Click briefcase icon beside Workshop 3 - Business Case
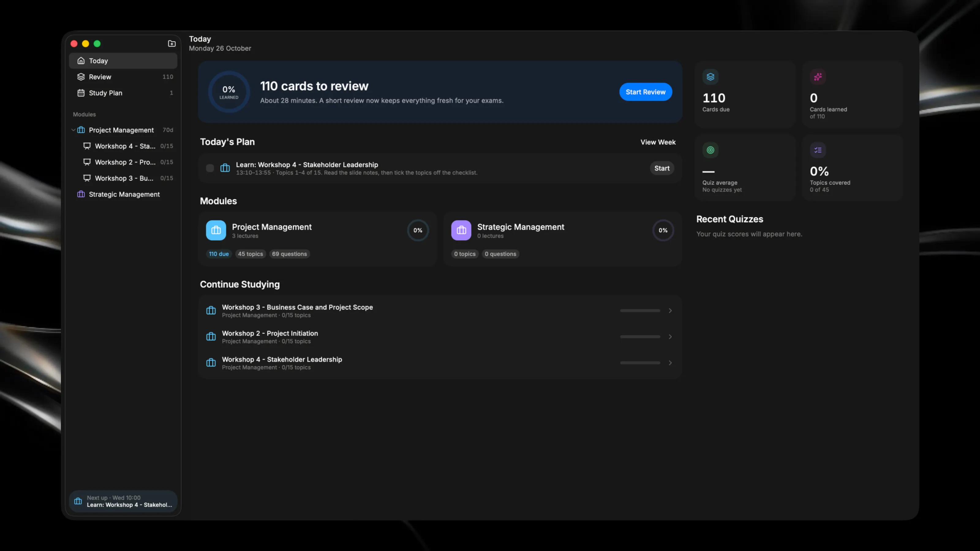The image size is (980, 551). pyautogui.click(x=211, y=311)
